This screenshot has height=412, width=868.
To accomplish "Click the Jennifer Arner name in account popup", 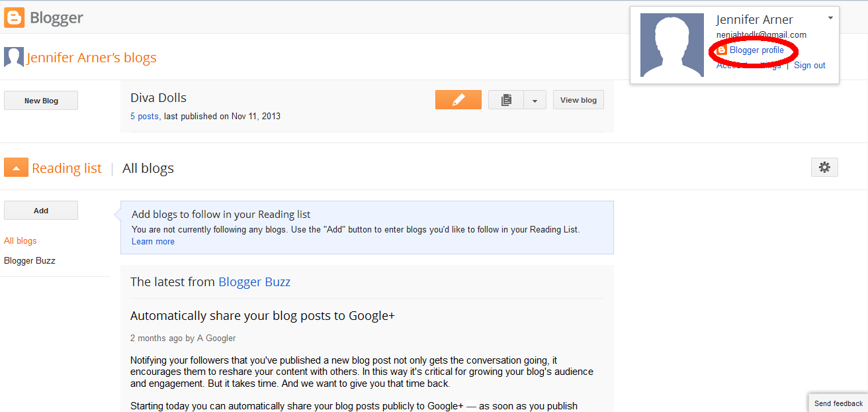I will click(755, 20).
